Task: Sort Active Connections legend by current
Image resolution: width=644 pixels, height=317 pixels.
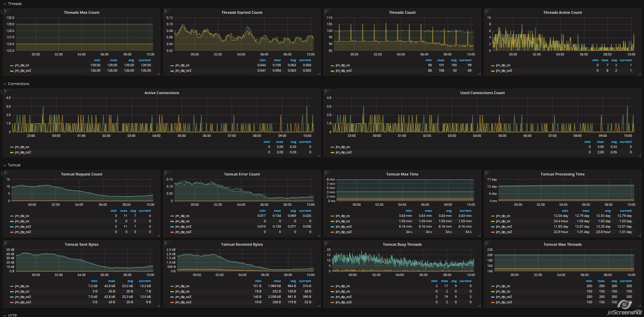Action: (305, 142)
